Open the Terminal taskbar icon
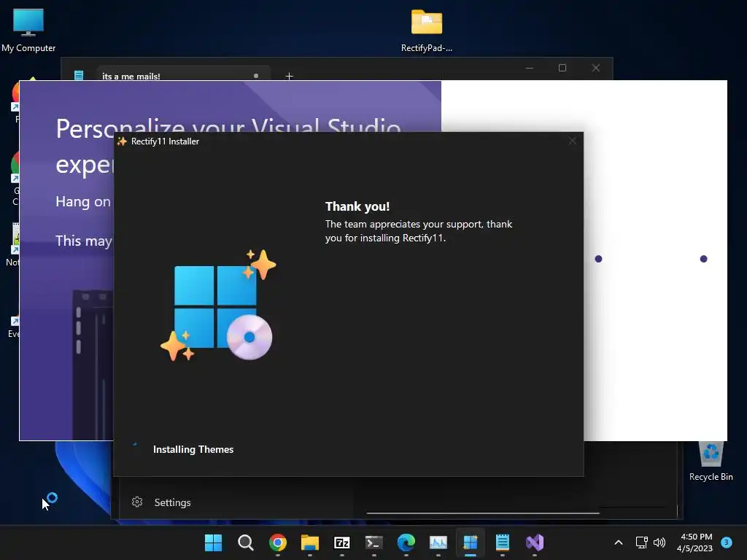Screen dimensions: 747x560 pos(374,542)
